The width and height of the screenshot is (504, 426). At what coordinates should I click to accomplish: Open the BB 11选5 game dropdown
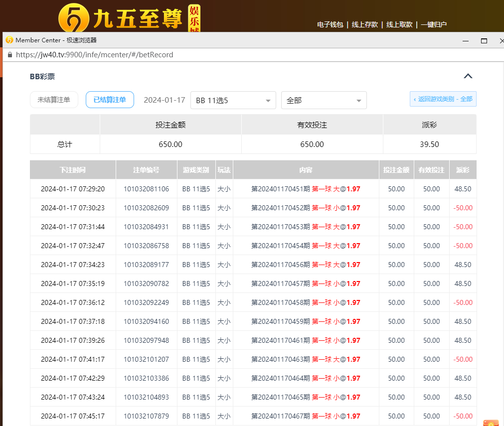pos(233,100)
